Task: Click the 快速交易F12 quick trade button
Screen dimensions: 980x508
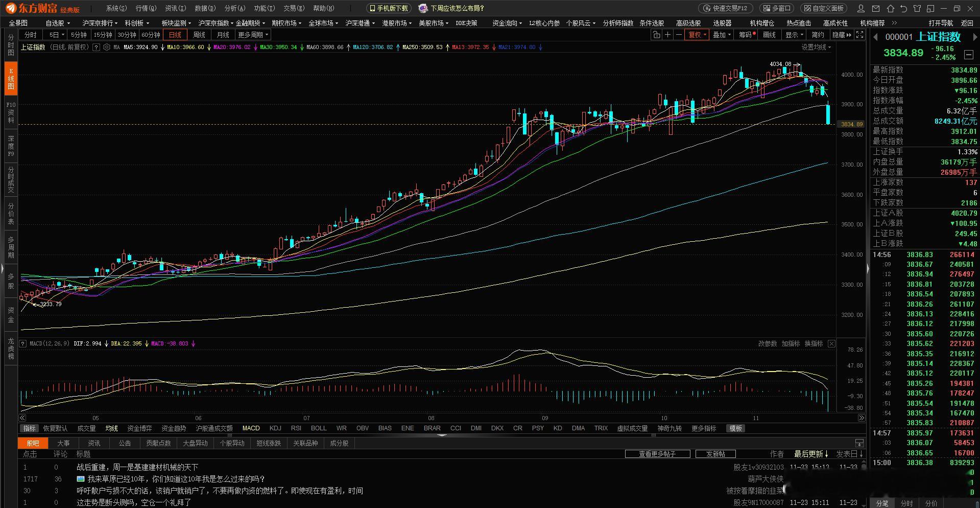Action: [725, 8]
